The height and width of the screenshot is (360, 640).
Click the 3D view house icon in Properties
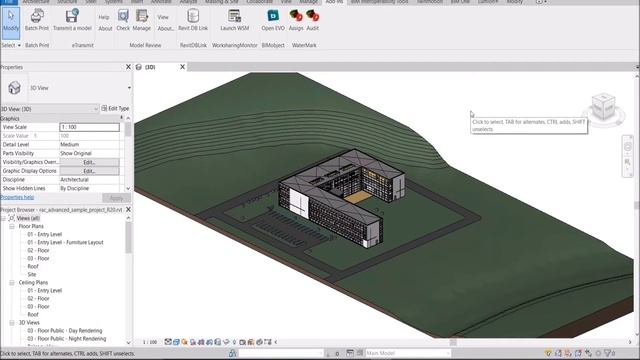pyautogui.click(x=14, y=87)
